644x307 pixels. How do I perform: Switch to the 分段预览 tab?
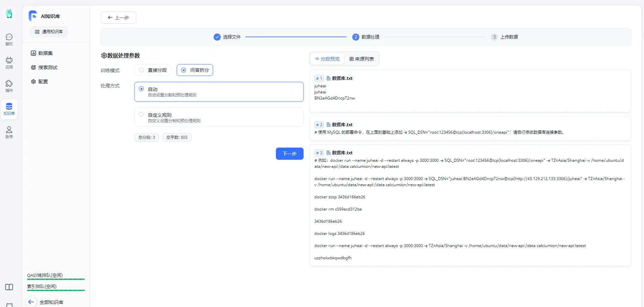pos(327,59)
